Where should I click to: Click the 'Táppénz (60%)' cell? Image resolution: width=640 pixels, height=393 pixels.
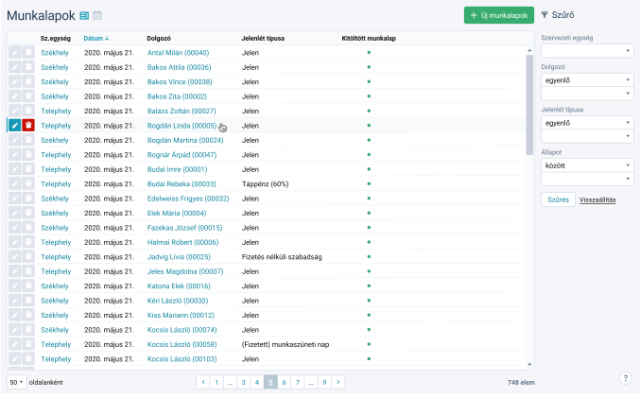265,184
